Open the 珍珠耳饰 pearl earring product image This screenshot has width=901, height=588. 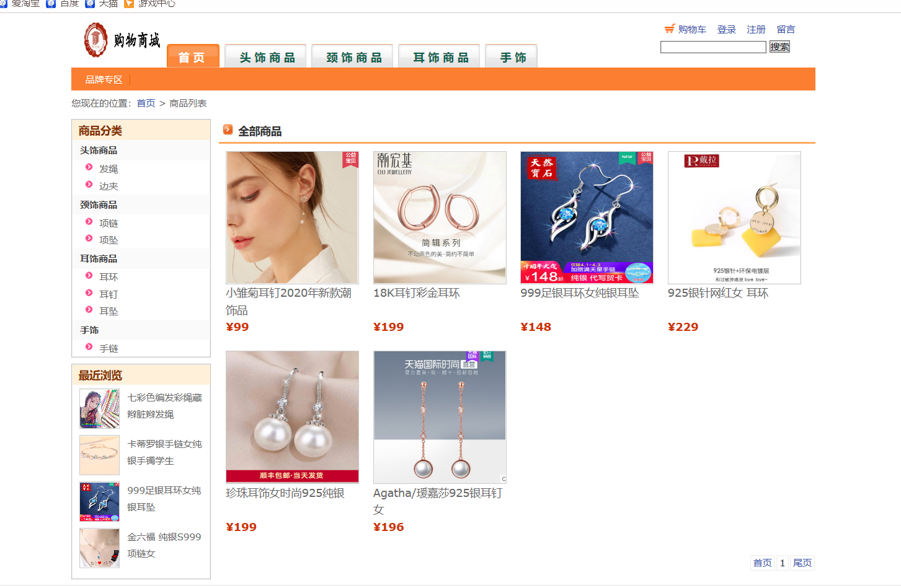pos(292,417)
